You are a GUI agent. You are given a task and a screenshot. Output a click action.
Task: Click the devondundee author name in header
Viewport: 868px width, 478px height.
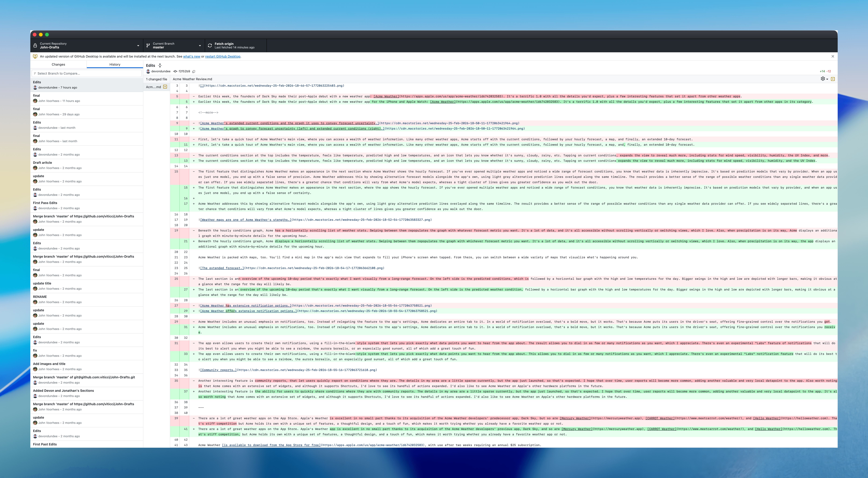[161, 71]
